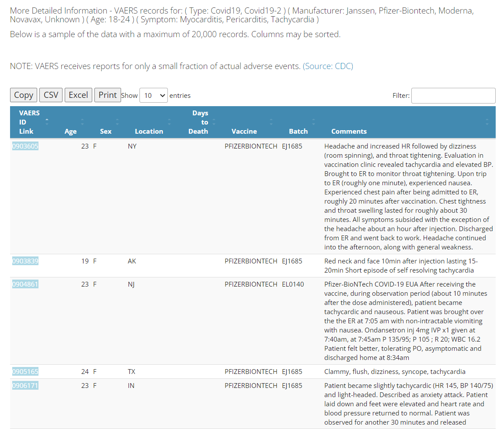Click comment 'Clammy, flush, dizziness, syncope, tachycardia'

[x=395, y=372]
